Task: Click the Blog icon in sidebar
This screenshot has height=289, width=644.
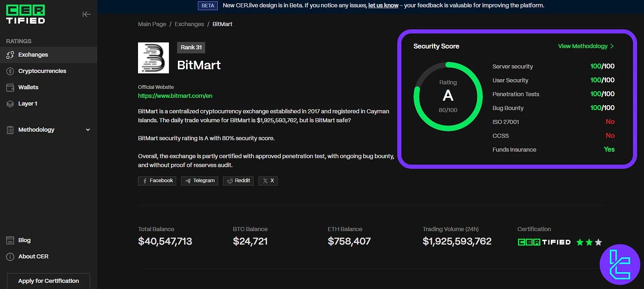Action: tap(10, 240)
